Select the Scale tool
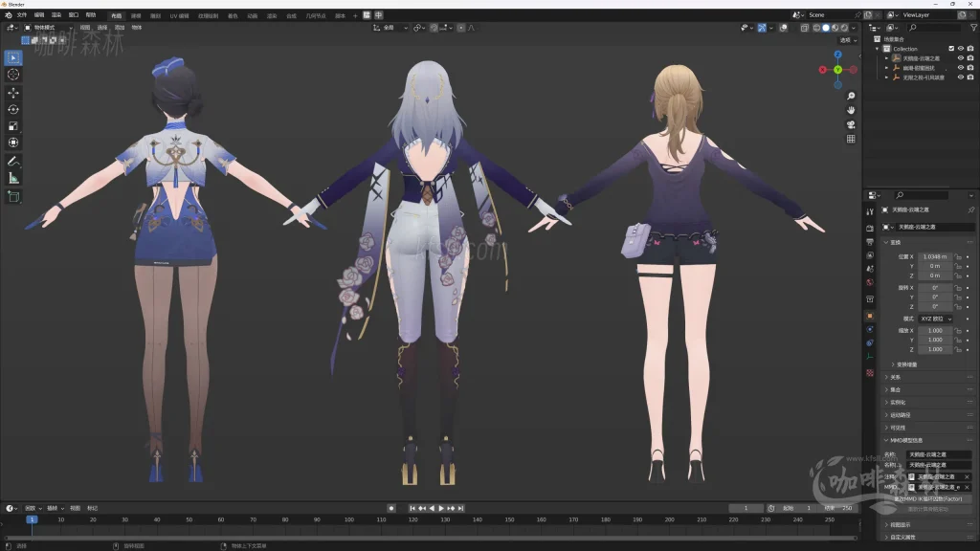The width and height of the screenshot is (980, 551). click(x=13, y=126)
